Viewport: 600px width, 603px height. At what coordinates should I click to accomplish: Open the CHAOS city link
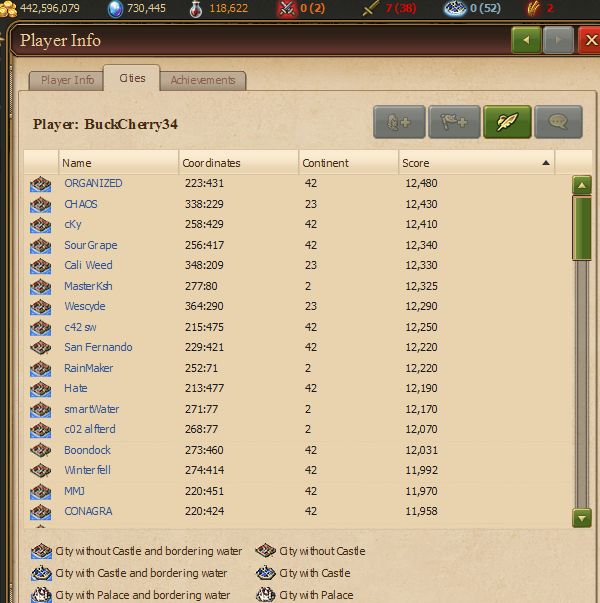[81, 204]
